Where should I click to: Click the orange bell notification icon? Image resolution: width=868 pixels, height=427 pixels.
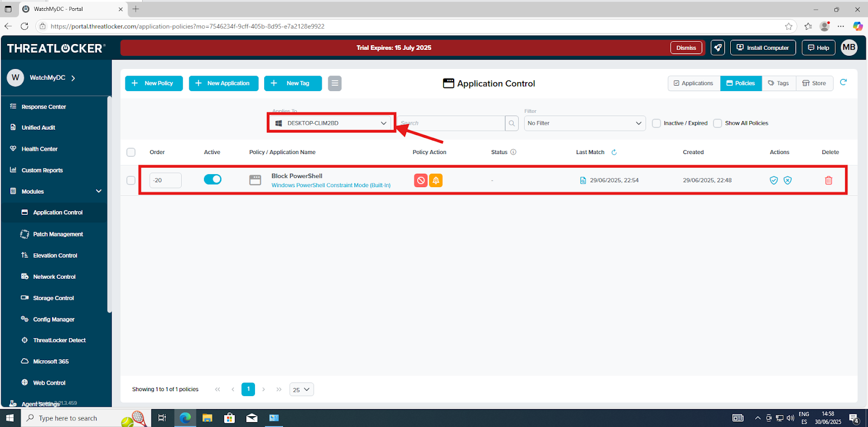tap(436, 180)
